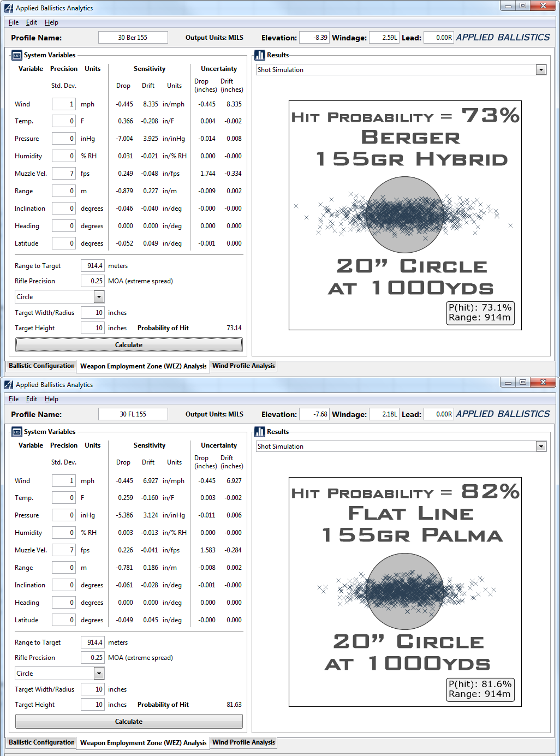
Task: Click Target Width/Radius field in 30 FL 155 window
Action: point(93,689)
